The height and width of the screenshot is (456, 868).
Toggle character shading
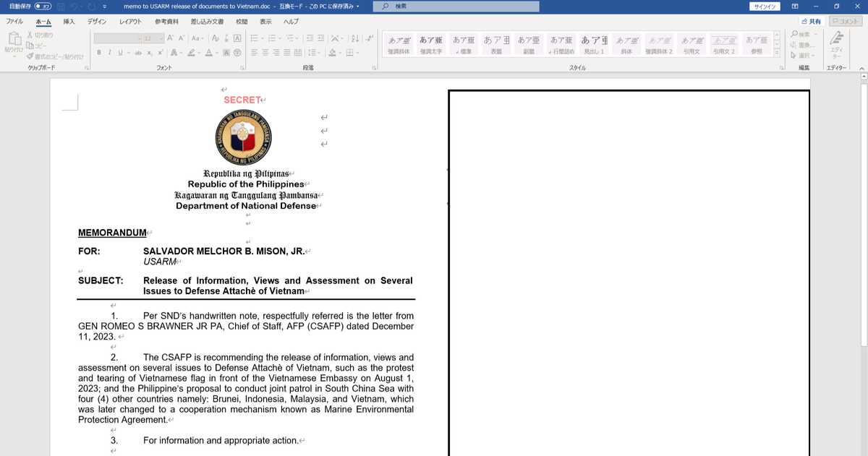226,53
